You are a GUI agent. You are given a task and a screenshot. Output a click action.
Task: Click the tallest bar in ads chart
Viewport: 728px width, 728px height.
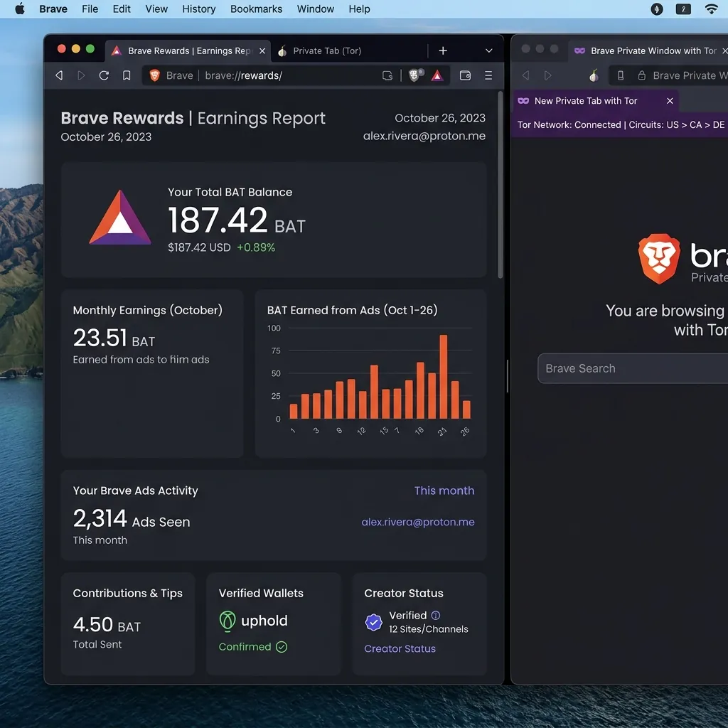(x=444, y=377)
